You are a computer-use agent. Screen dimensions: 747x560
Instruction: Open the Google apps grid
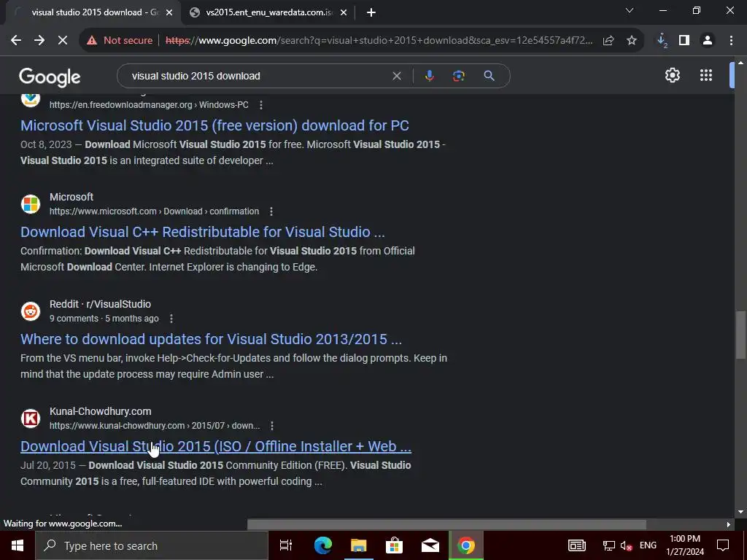coord(706,75)
